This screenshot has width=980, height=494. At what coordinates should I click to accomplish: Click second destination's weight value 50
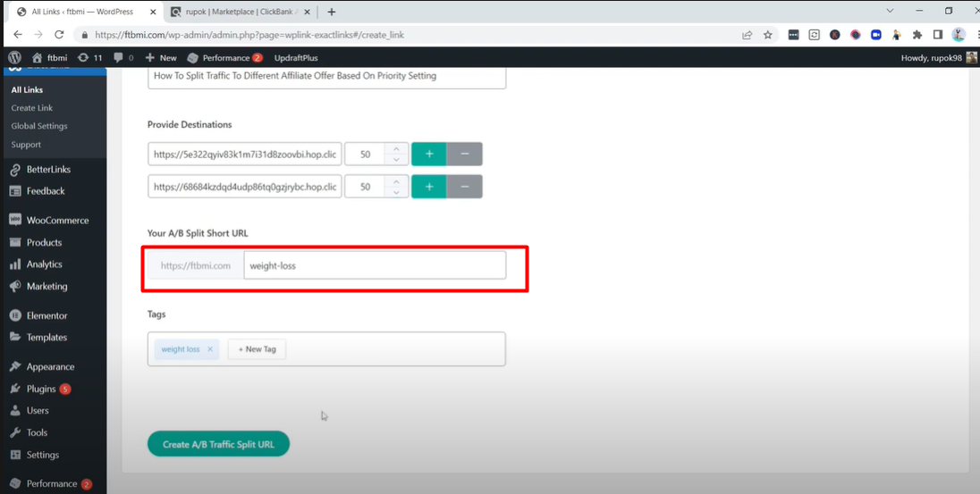(x=365, y=187)
